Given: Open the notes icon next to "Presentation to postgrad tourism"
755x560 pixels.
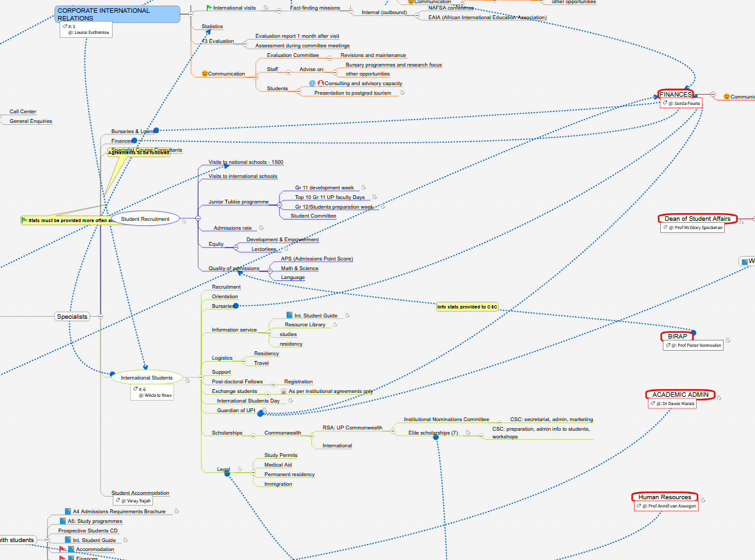Looking at the screenshot, I should tap(402, 92).
